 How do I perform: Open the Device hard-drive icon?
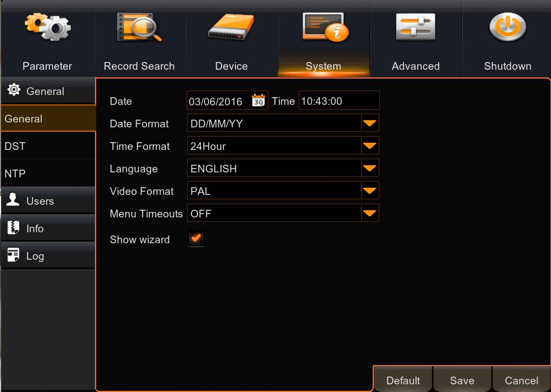231,27
